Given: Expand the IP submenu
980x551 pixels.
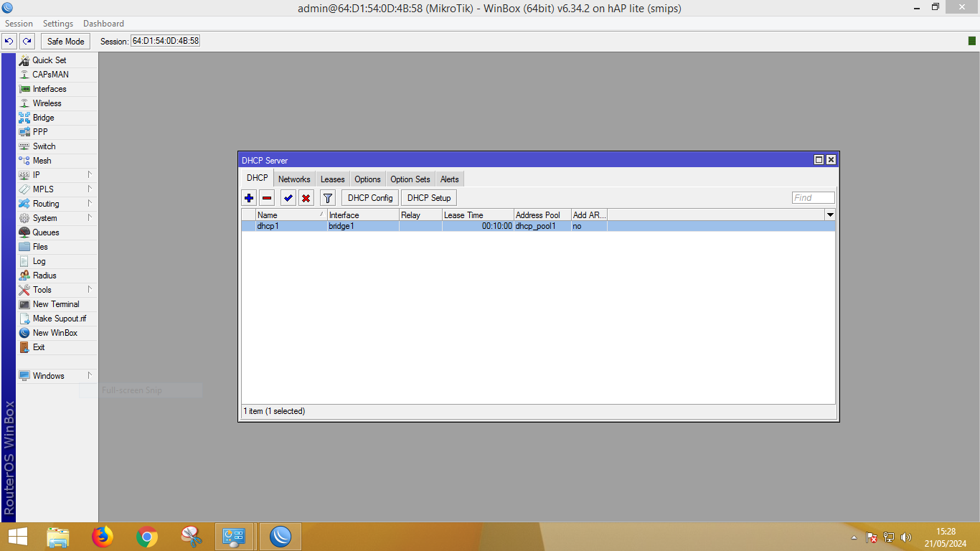Looking at the screenshot, I should [x=36, y=175].
